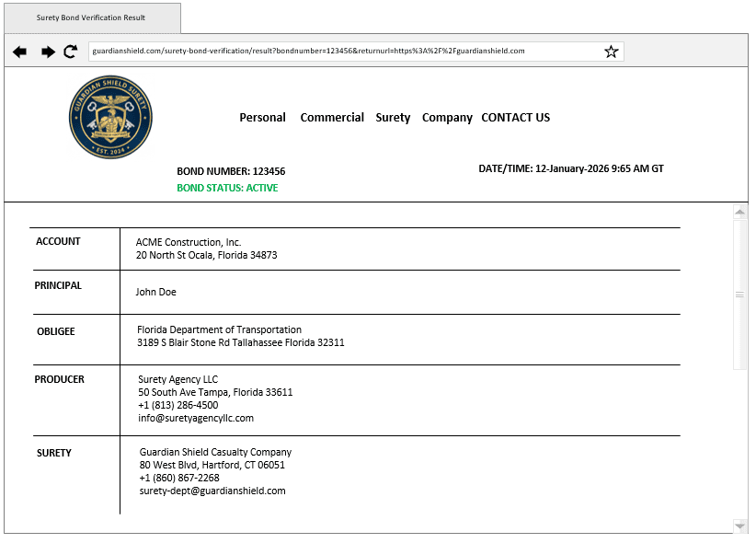Go to the CONTACT US page
Image resolution: width=756 pixels, height=543 pixels.
coord(515,118)
